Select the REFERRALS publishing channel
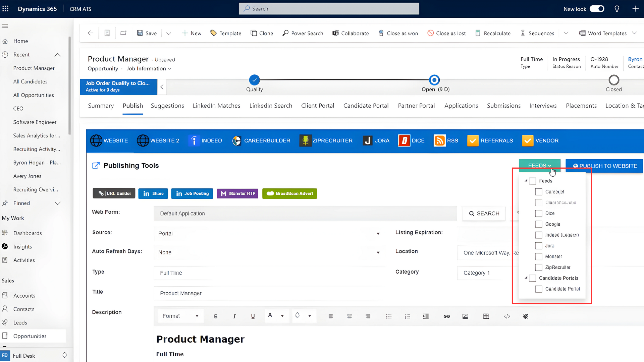 click(x=490, y=140)
